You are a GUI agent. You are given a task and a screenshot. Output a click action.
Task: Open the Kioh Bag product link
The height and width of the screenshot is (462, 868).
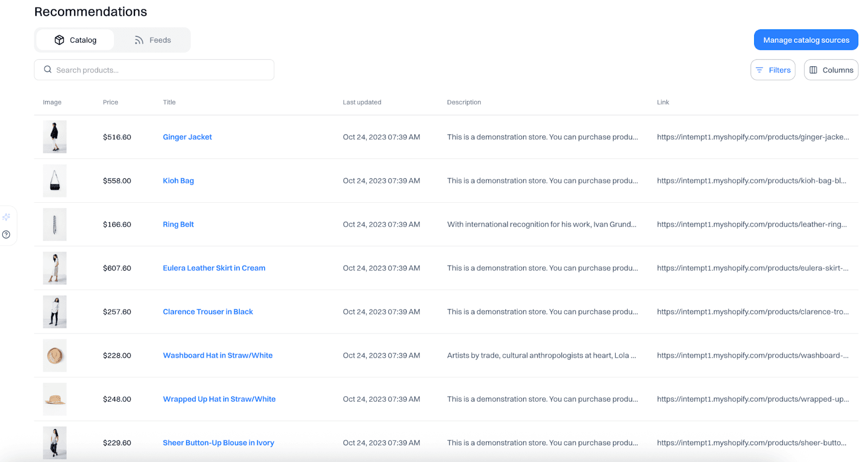pyautogui.click(x=178, y=181)
